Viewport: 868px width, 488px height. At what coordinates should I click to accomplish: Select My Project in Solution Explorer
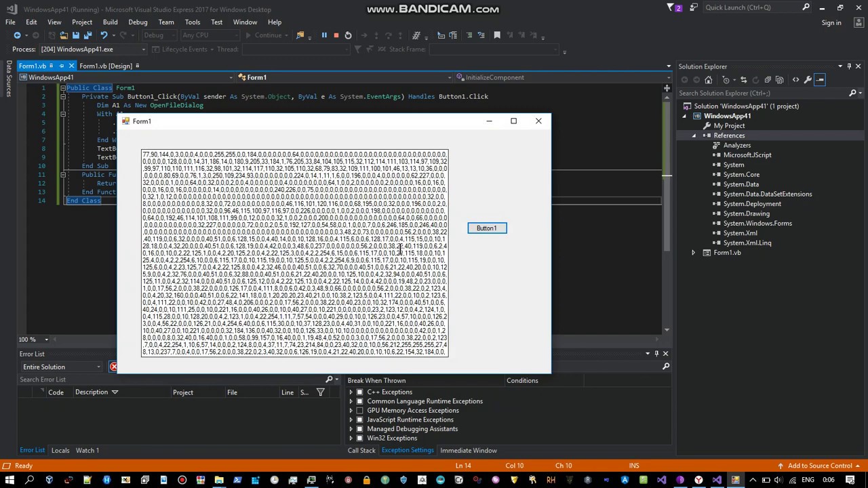pyautogui.click(x=729, y=126)
